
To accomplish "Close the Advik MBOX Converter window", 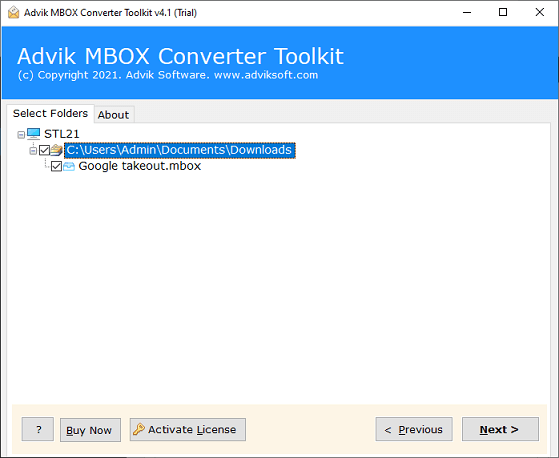I will pos(539,12).
